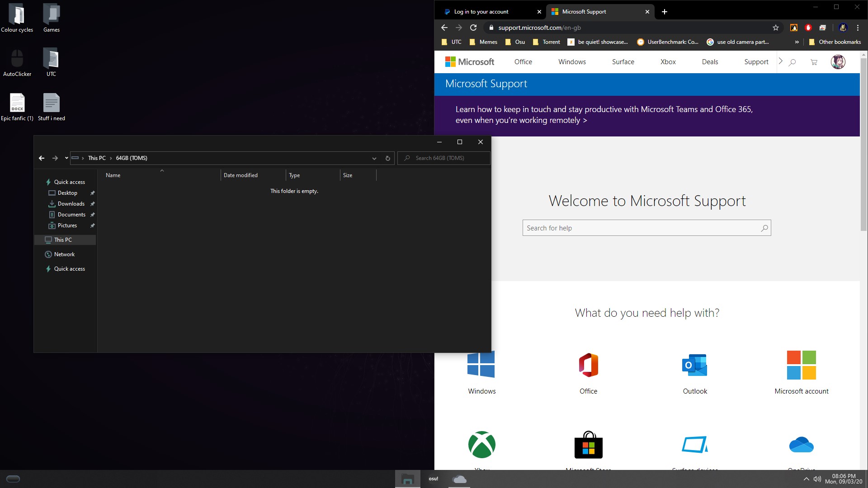The width and height of the screenshot is (868, 488).
Task: Refresh the 64GB (TOMS) folder view
Action: (x=387, y=158)
